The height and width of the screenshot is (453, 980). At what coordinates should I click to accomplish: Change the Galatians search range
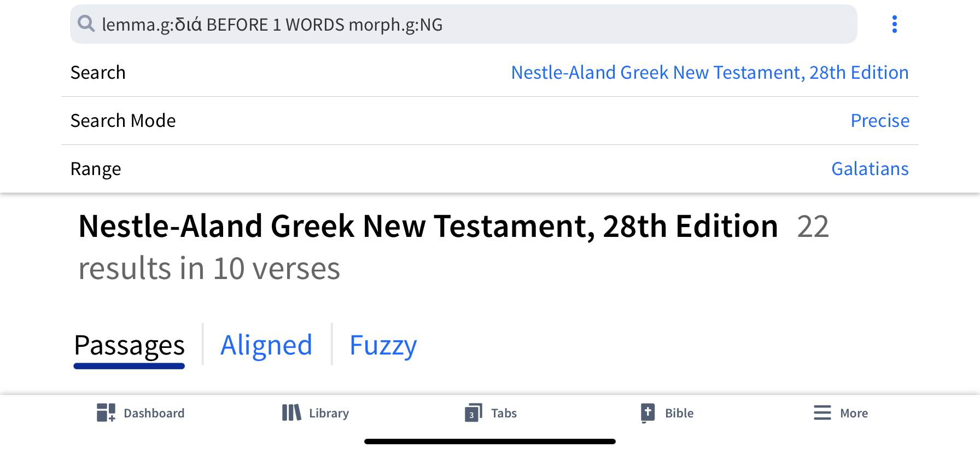pos(870,169)
